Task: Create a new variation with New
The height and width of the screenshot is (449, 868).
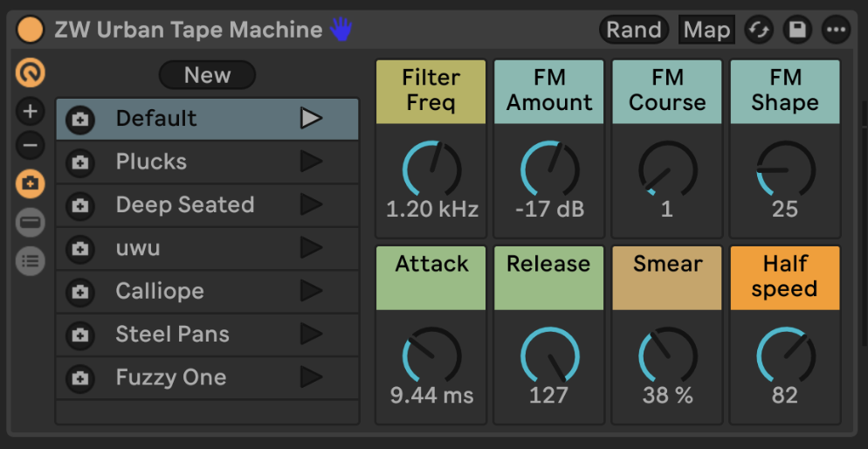Action: point(207,75)
